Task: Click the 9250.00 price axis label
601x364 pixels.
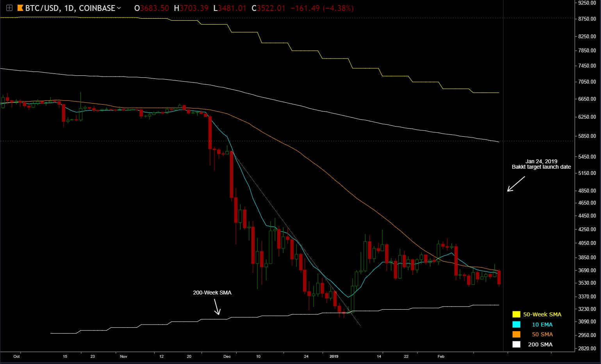Action: pyautogui.click(x=587, y=3)
